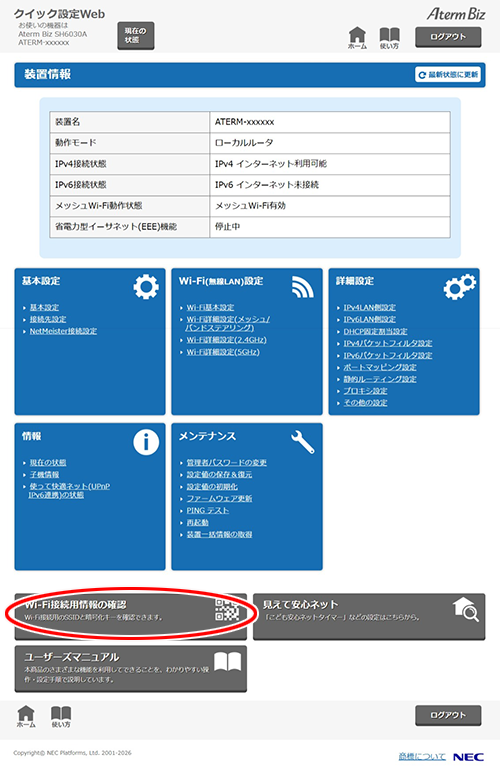This screenshot has width=500, height=767.
Task: Open IPv4パケットフィルタ設定 link
Action: tap(387, 343)
